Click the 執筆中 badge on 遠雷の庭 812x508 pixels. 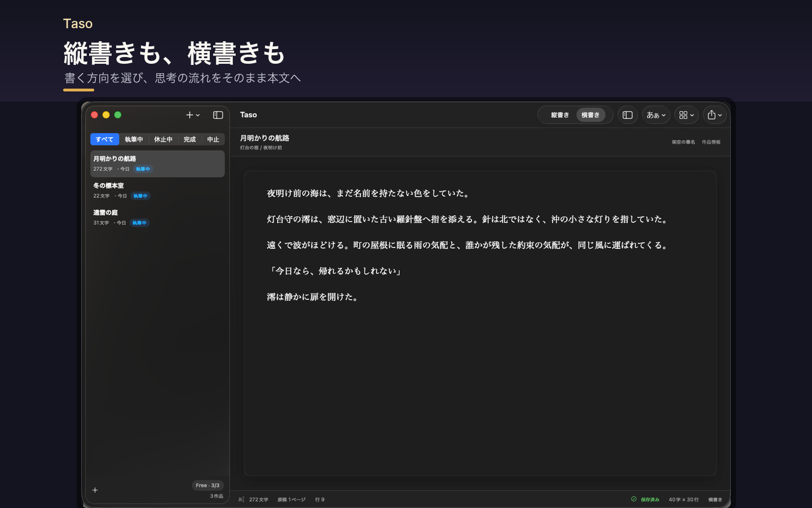pos(139,223)
